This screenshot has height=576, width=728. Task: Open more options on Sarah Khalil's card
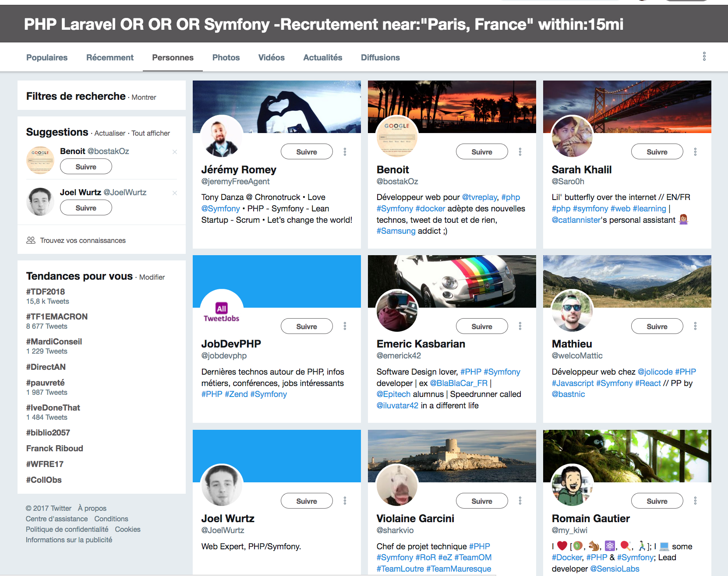(x=695, y=152)
